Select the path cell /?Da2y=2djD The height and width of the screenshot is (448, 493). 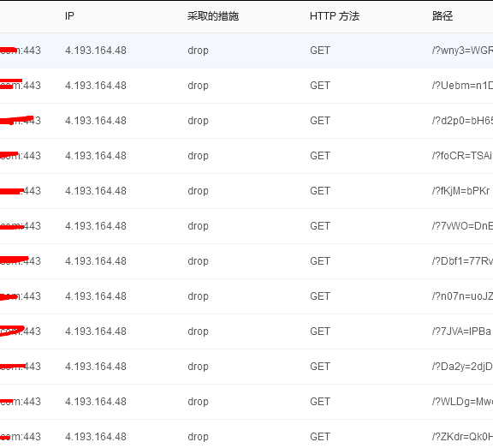coord(462,367)
